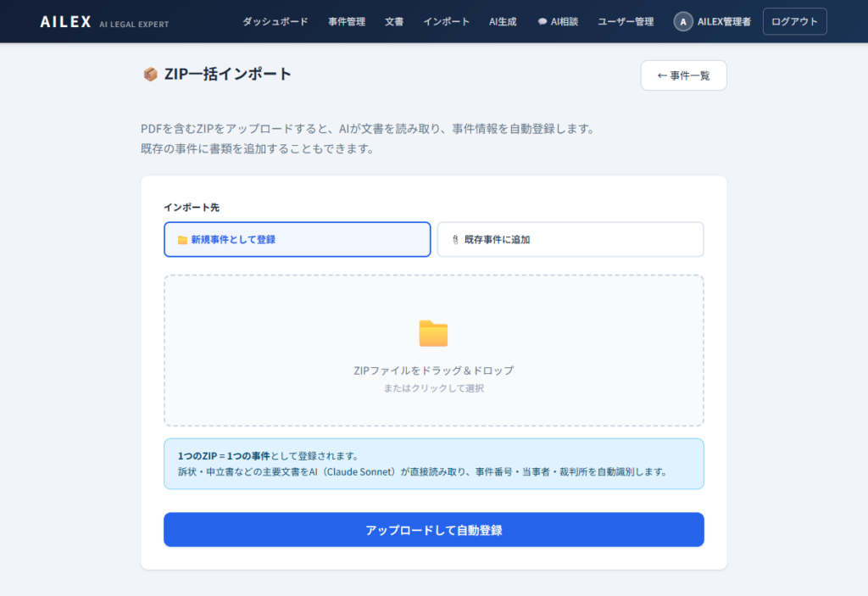
Task: Click the またはクリックして選択 text in upload area
Action: pyautogui.click(x=433, y=388)
